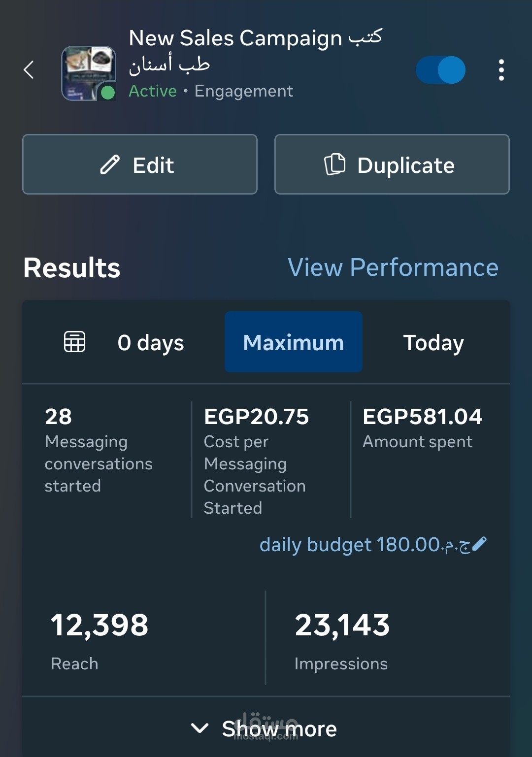
Task: Switch to the Today tab
Action: point(433,343)
